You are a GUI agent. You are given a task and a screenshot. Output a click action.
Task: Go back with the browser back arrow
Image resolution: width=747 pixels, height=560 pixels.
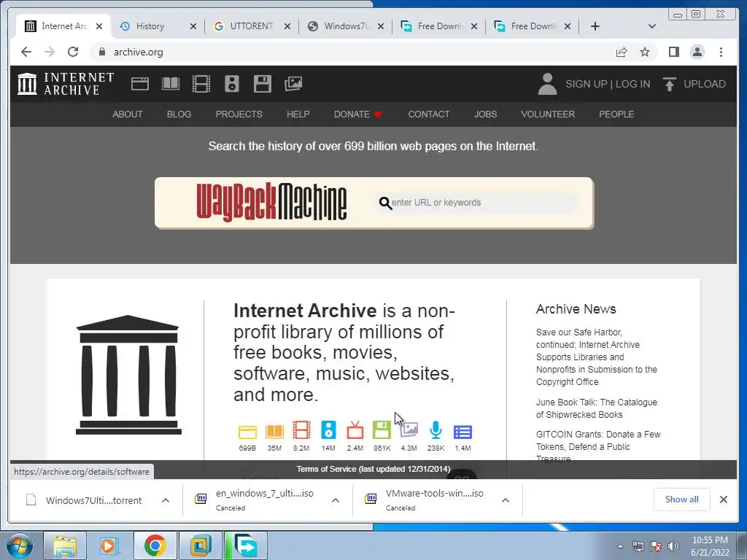[26, 52]
